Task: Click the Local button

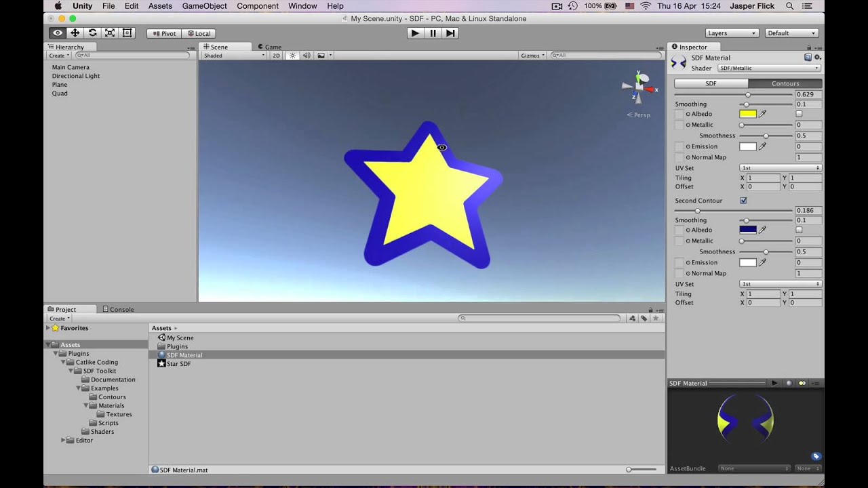Action: click(x=199, y=33)
